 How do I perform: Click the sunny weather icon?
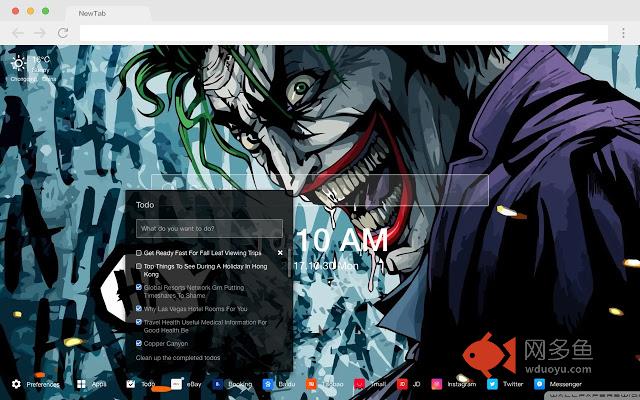click(18, 63)
